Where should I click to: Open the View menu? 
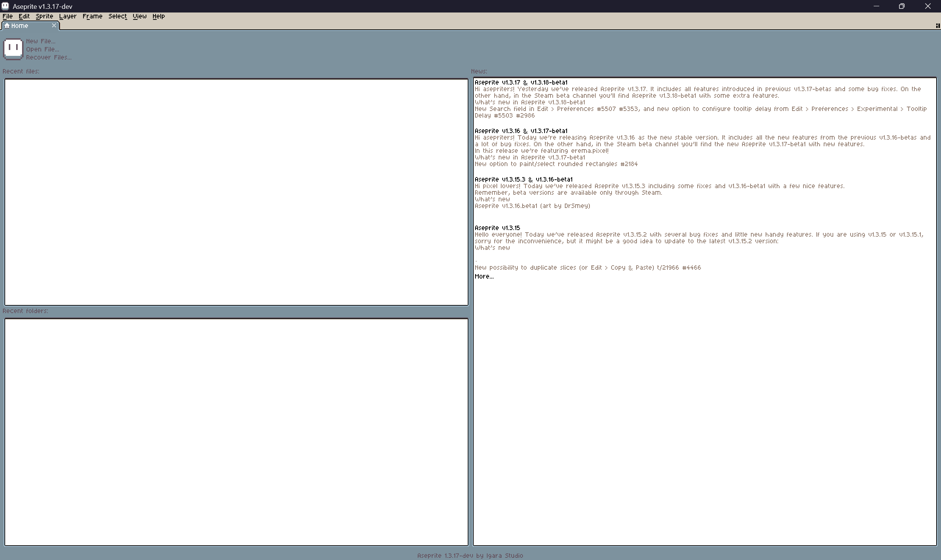coord(139,16)
